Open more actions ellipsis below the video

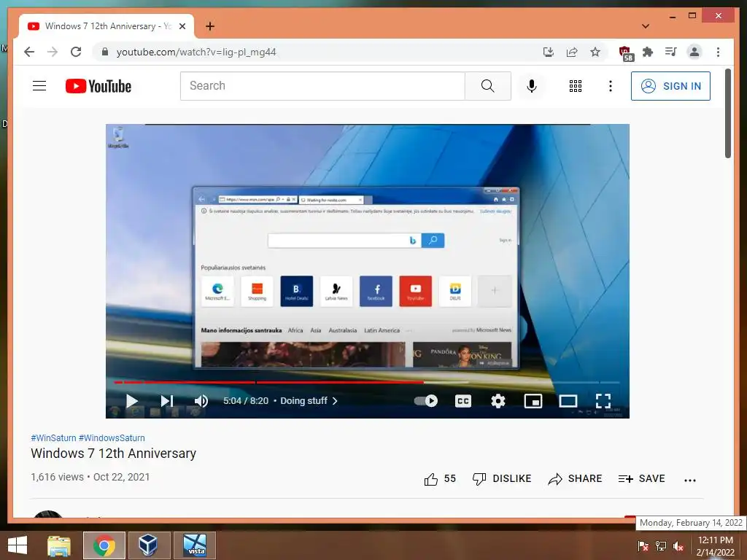coord(690,480)
